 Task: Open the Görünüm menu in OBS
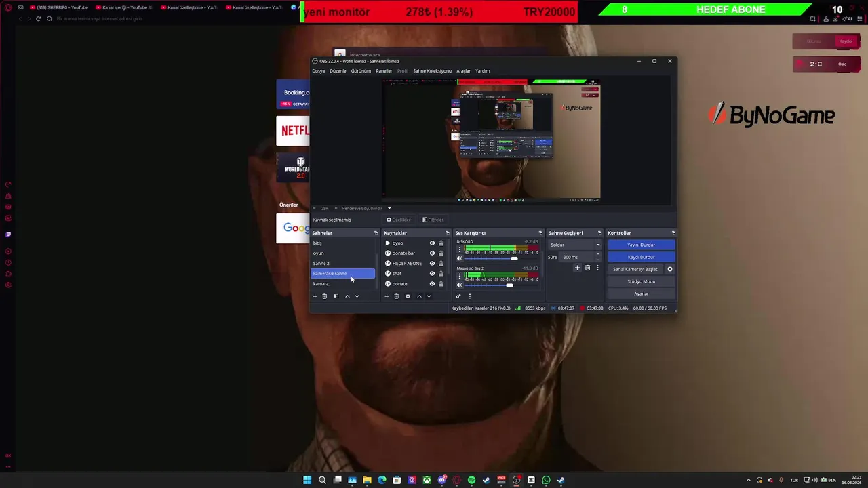[x=361, y=71]
